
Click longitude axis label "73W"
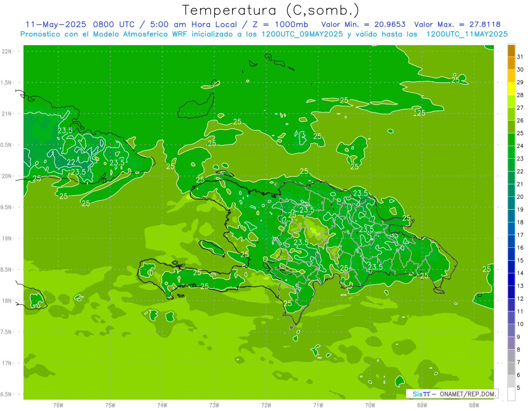[x=214, y=405]
